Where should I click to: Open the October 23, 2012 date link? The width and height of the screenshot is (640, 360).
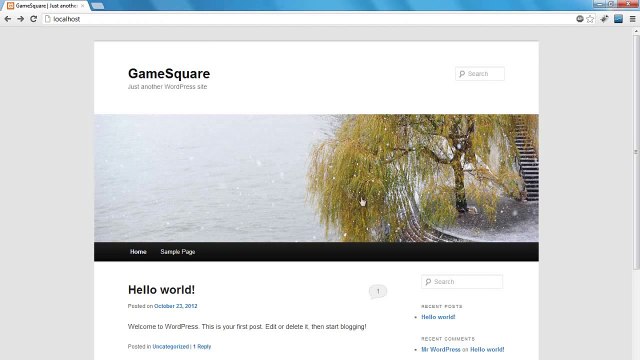click(x=176, y=306)
